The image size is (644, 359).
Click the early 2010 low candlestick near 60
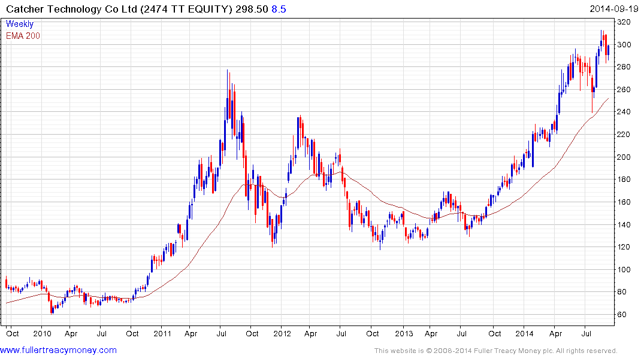(52, 308)
